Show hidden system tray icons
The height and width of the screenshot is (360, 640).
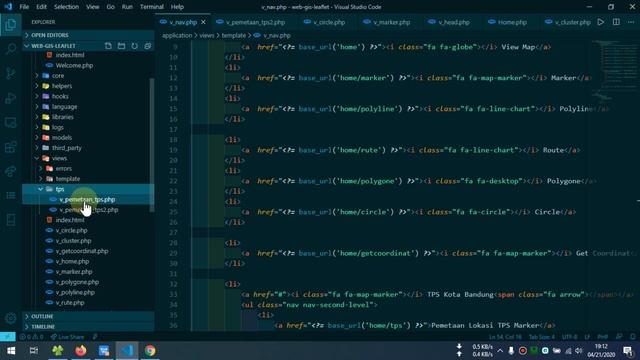[x=500, y=351]
